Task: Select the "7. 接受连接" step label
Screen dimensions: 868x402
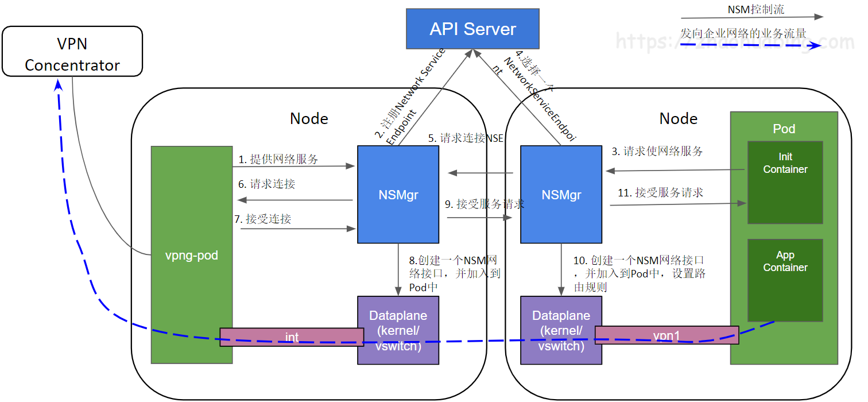Action: point(263,219)
